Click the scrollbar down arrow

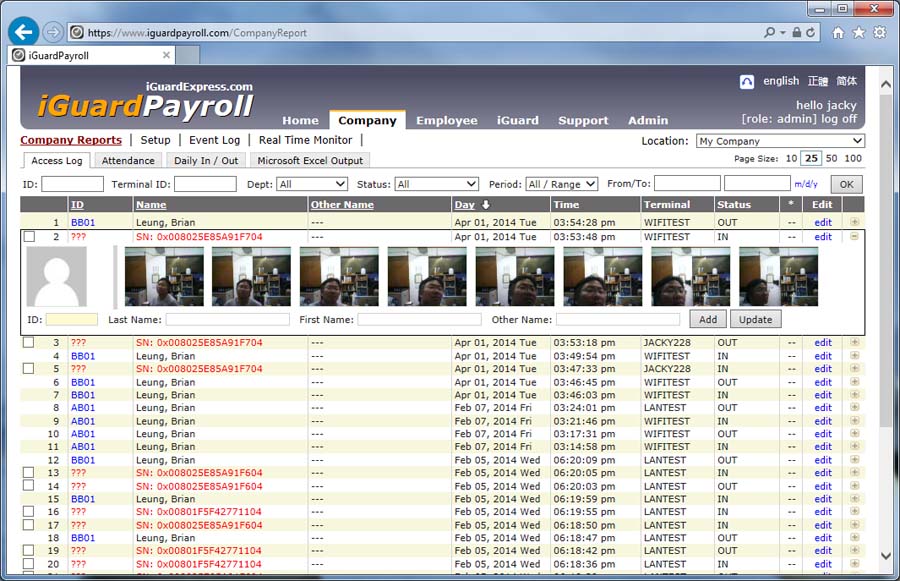pyautogui.click(x=886, y=556)
